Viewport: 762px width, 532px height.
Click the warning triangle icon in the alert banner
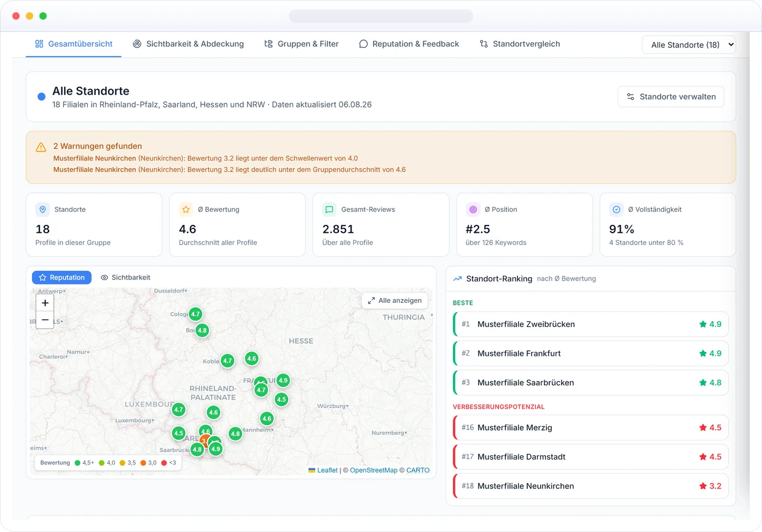[41, 147]
